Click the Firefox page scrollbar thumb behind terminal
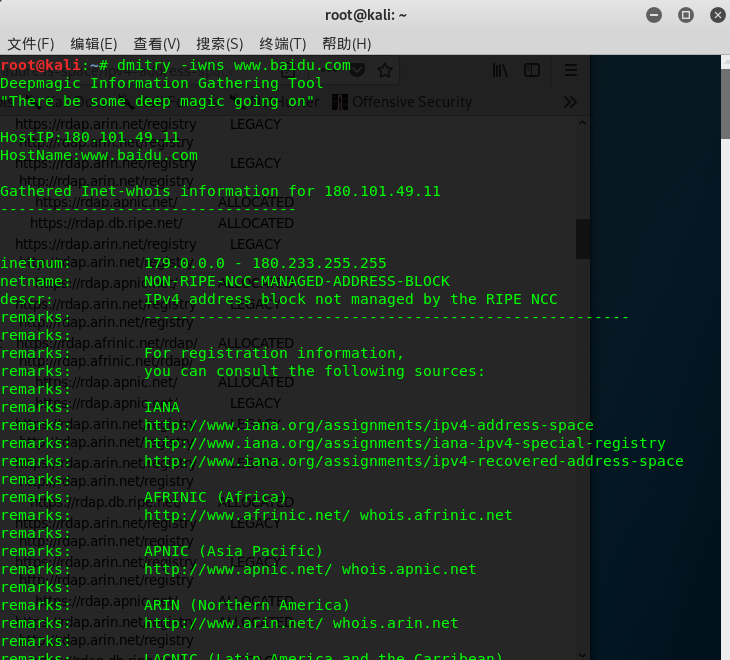730x660 pixels. (x=582, y=239)
